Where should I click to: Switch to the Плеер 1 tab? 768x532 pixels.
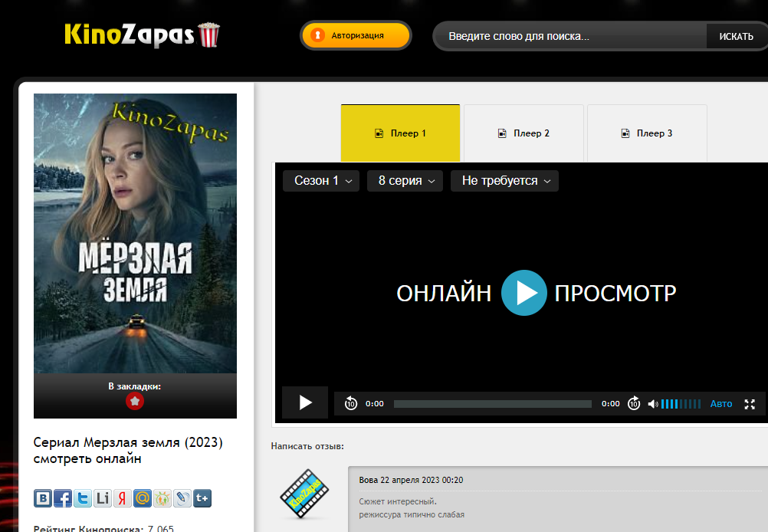tap(401, 133)
